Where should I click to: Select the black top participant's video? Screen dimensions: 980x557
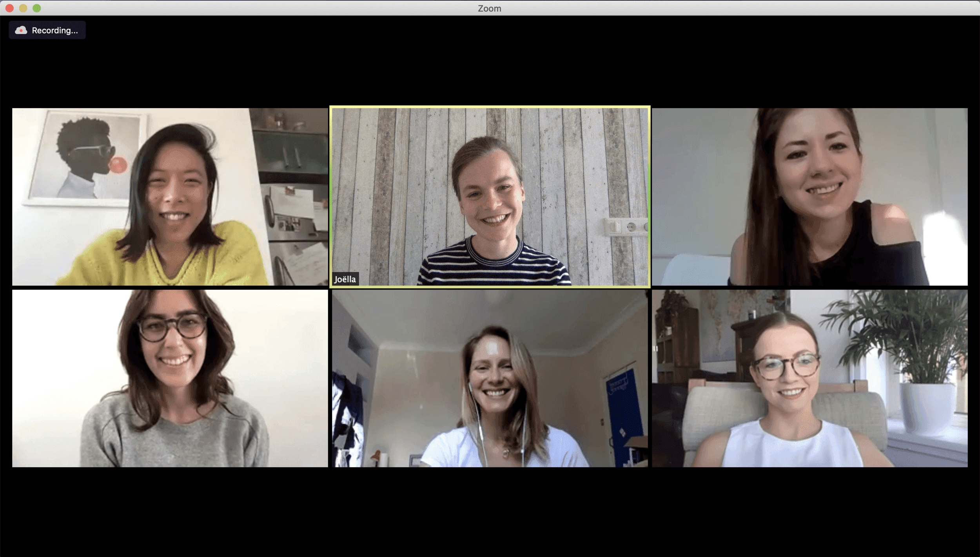pyautogui.click(x=809, y=197)
